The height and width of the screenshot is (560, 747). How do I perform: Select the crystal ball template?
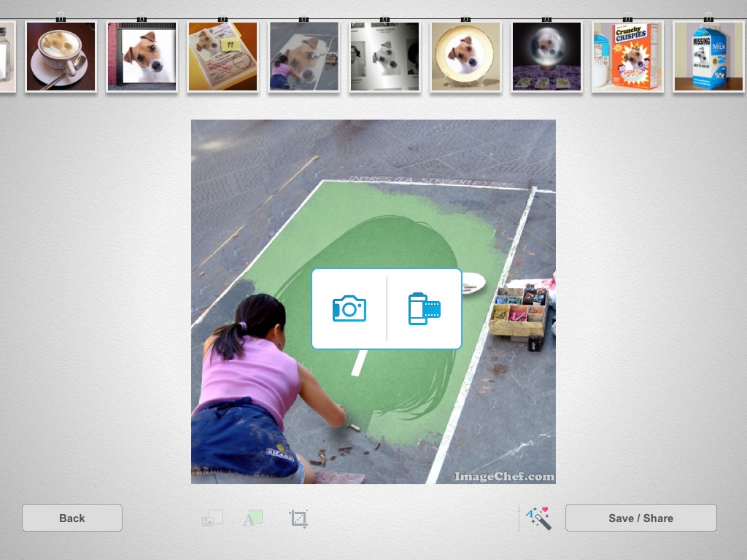(x=546, y=56)
